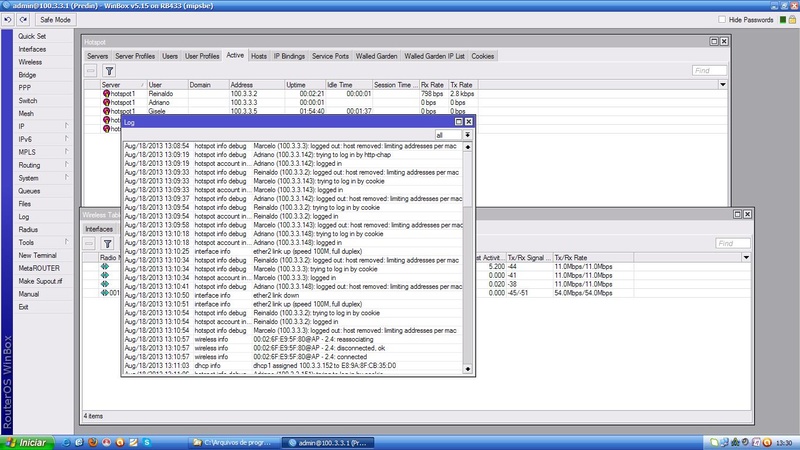Screen dimensions: 800x450
Task: Open Bridge in the sidebar
Action: (x=27, y=74)
